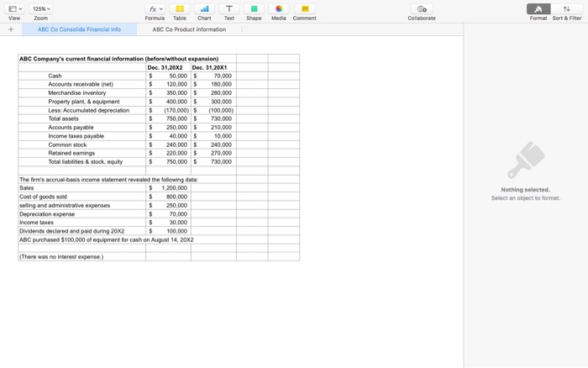Select the Dividends declared and paid during 20X2 label
Image resolution: width=588 pixels, height=368 pixels.
pos(82,231)
